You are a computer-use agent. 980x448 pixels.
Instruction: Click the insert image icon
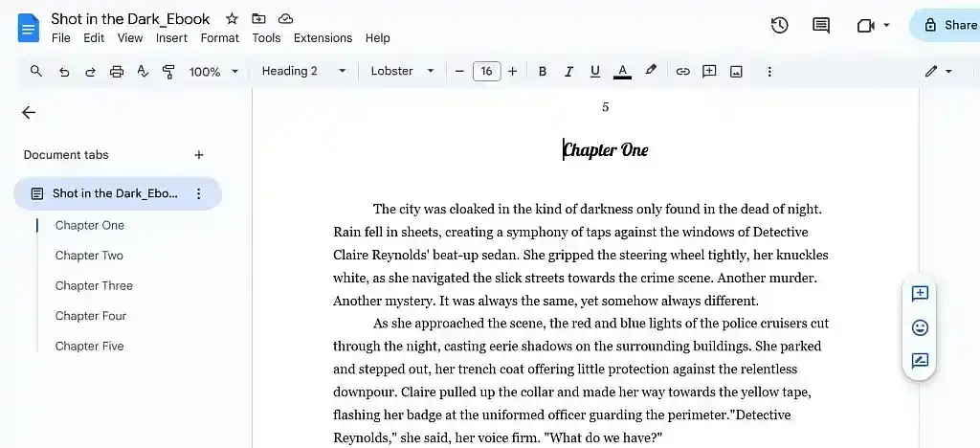tap(736, 72)
